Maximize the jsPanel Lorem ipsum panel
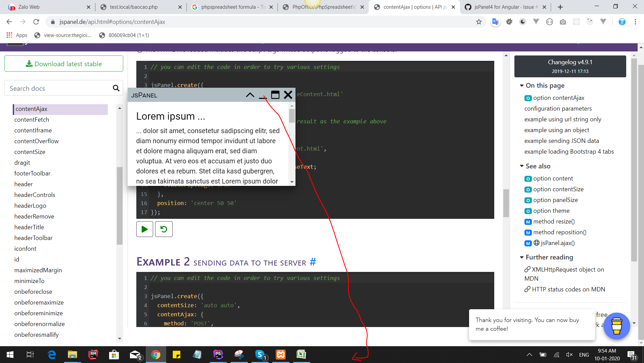This screenshot has height=363, width=644. [275, 95]
